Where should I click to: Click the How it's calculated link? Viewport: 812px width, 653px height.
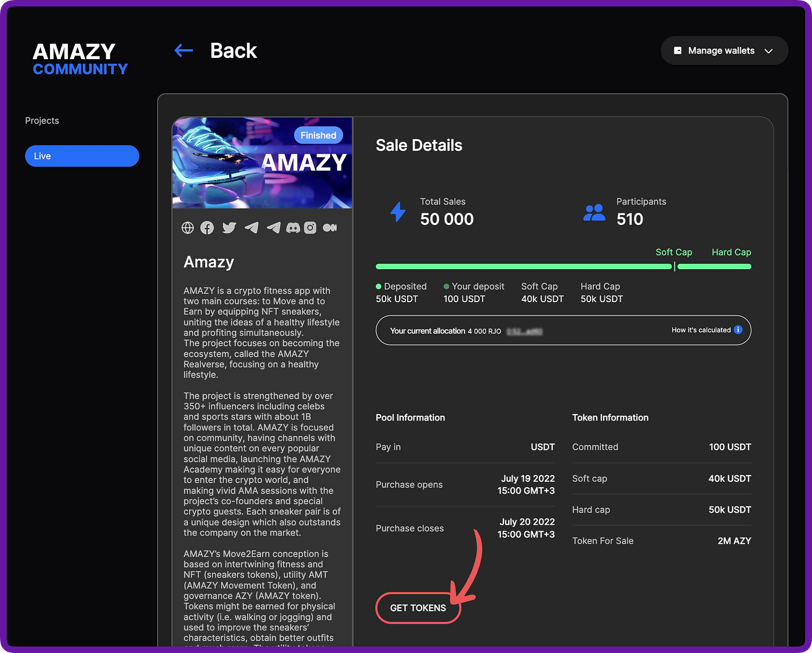coord(701,330)
